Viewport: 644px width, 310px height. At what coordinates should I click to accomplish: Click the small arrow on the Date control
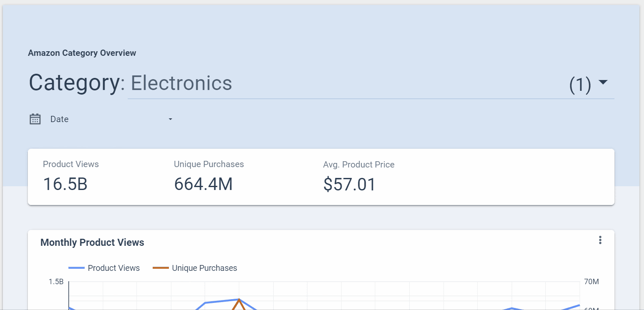(x=170, y=119)
